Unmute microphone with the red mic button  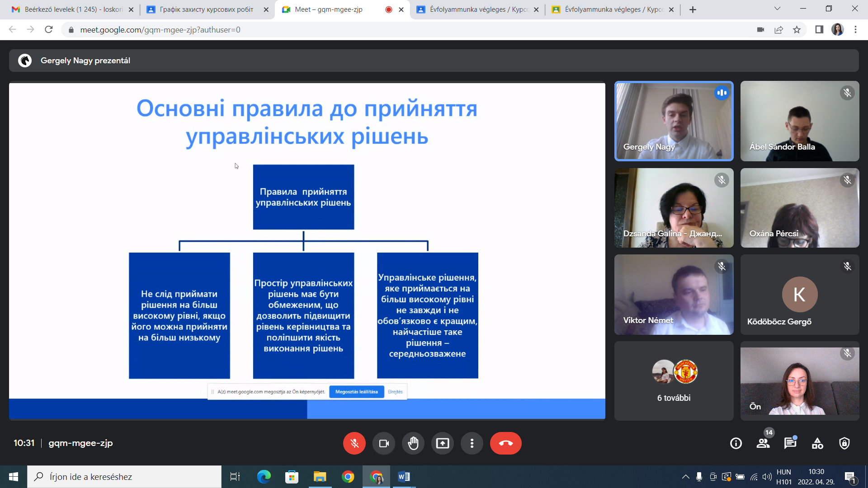(x=354, y=443)
